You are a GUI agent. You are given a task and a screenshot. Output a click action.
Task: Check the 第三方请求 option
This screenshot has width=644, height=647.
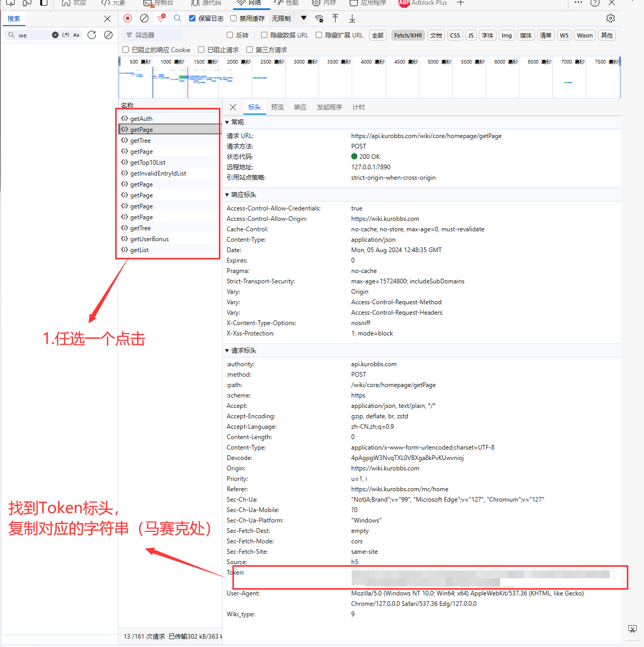click(250, 49)
